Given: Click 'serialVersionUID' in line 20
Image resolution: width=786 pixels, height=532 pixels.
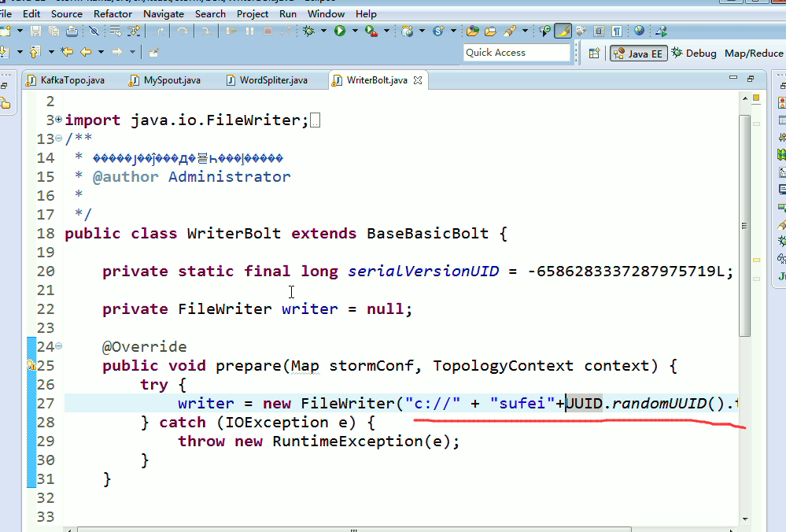Looking at the screenshot, I should coord(423,272).
